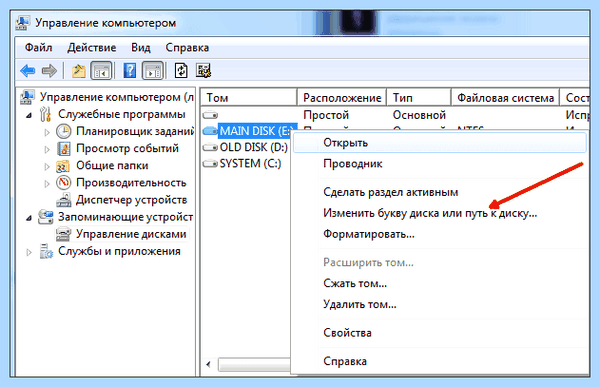This screenshot has height=387, width=600.
Task: Click the disk settings toolbar icon
Action: pyautogui.click(x=204, y=71)
